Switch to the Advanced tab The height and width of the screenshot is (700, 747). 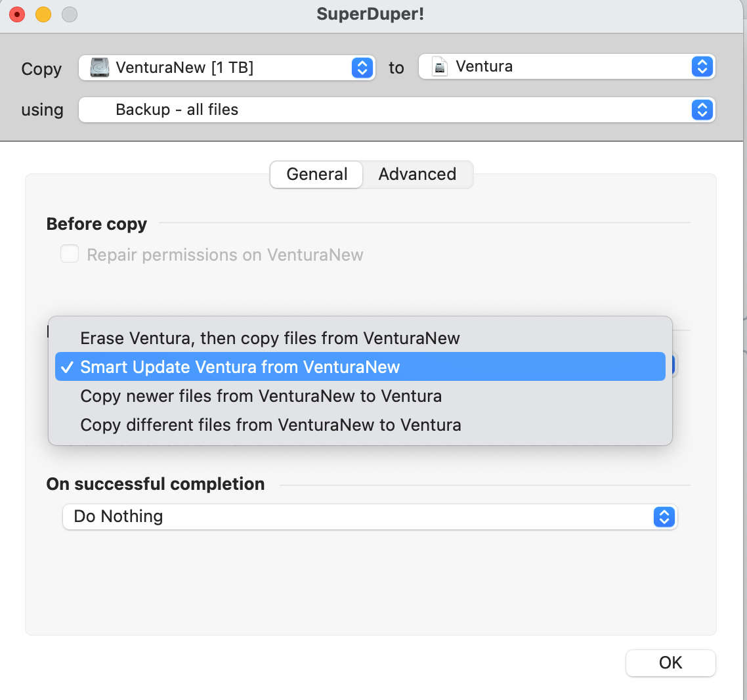(x=417, y=174)
